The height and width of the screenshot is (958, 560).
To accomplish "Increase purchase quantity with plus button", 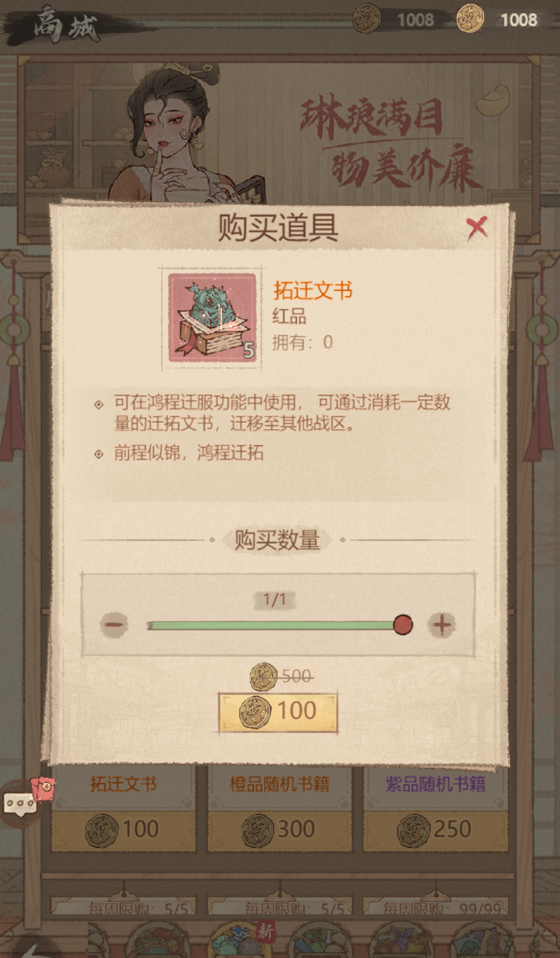I will tap(441, 625).
